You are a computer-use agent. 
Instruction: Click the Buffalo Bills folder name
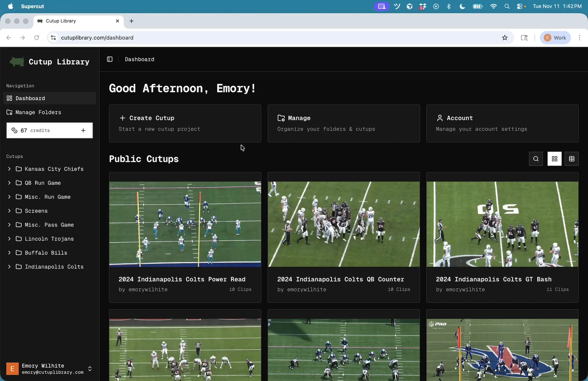coord(46,253)
